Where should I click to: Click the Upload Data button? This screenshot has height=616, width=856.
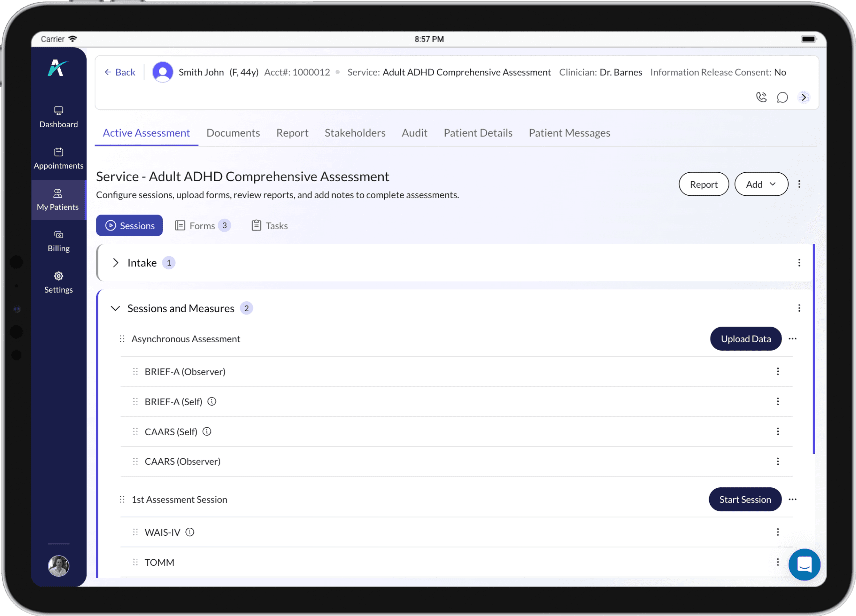click(x=746, y=339)
